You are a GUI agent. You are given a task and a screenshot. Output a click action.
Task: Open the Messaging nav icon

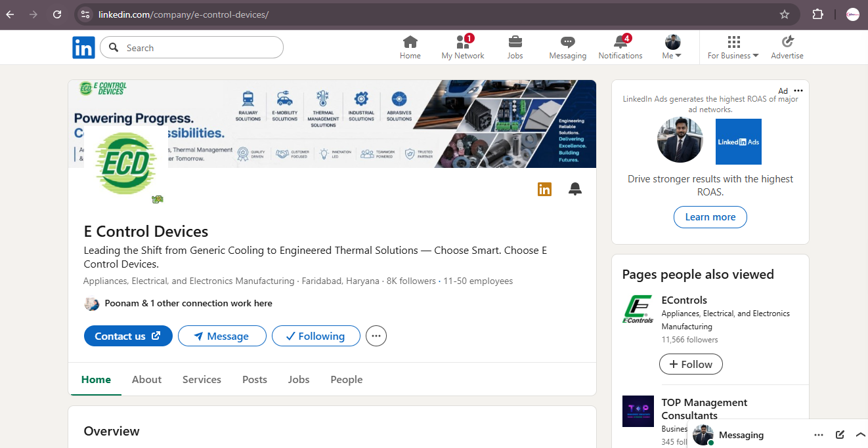[x=568, y=47]
